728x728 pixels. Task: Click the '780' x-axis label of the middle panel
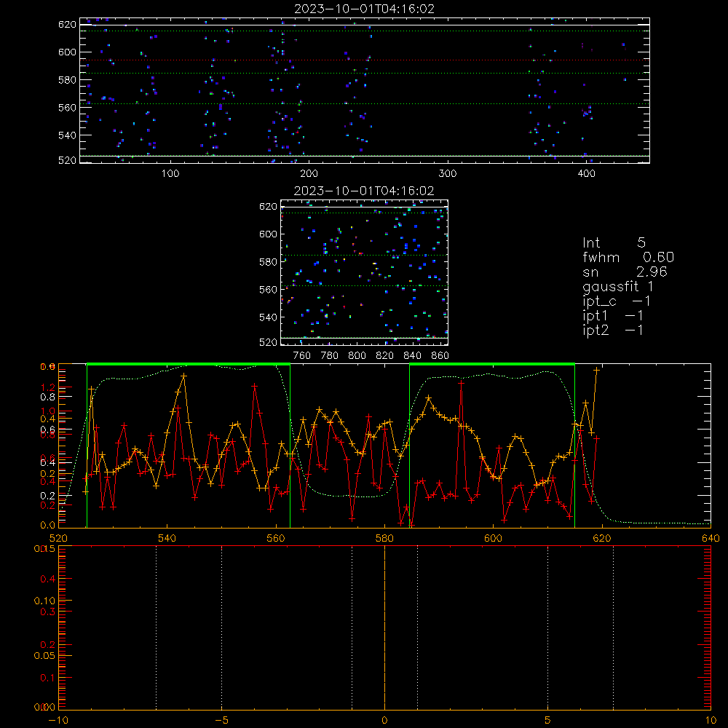330,356
